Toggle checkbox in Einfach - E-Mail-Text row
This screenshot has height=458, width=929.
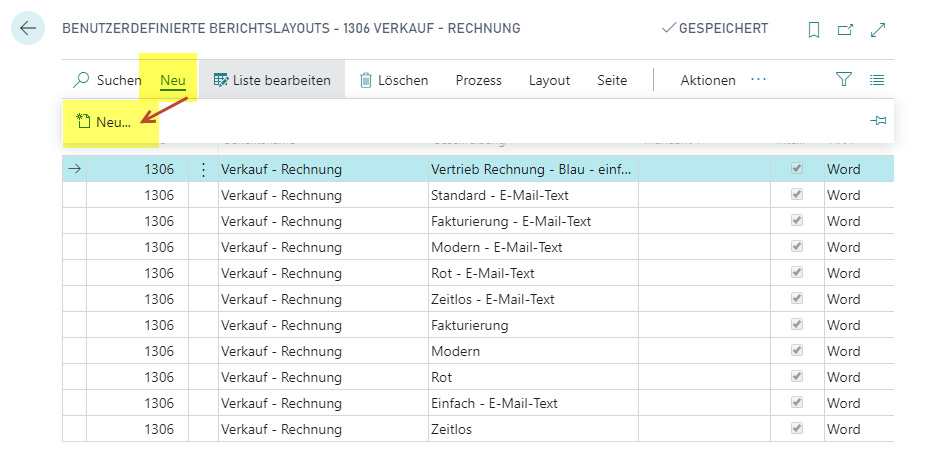[797, 402]
